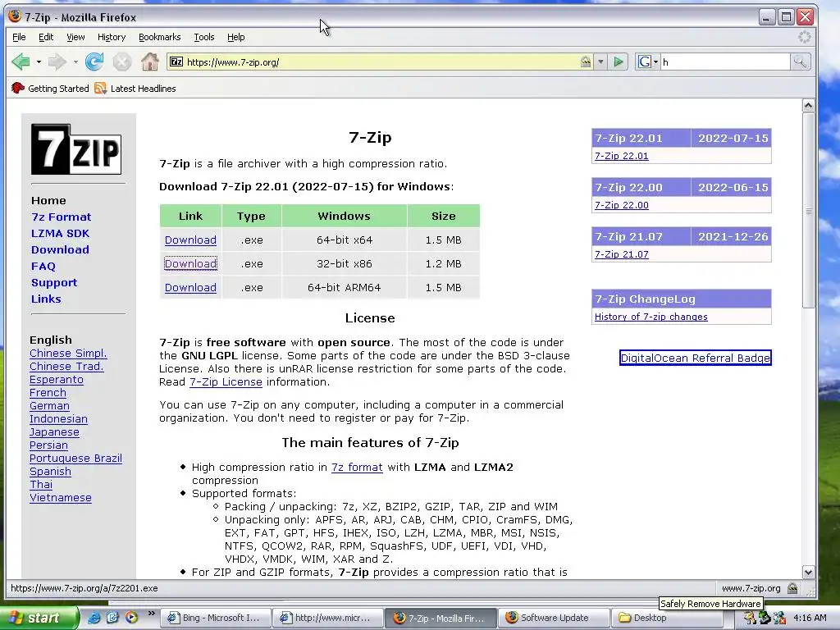
Task: Click the green Go arrow button
Action: point(619,62)
